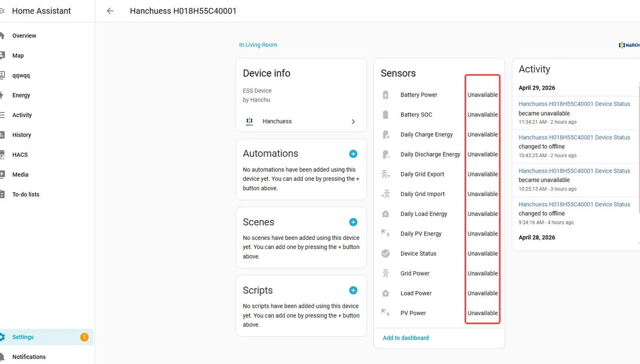Open the 10:43:25 AM Device Status activity link
Screen dimensions: 640x364
(x=574, y=137)
